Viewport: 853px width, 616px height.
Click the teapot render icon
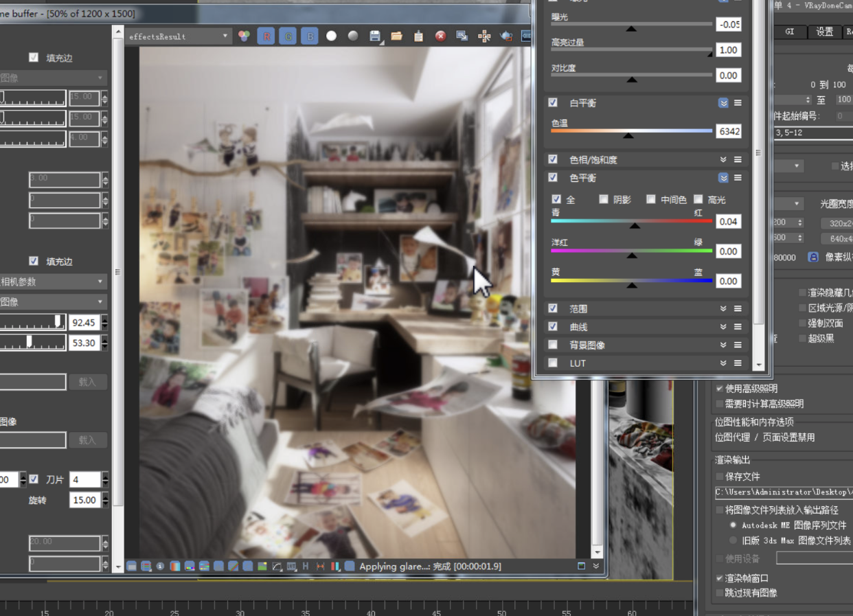point(506,36)
